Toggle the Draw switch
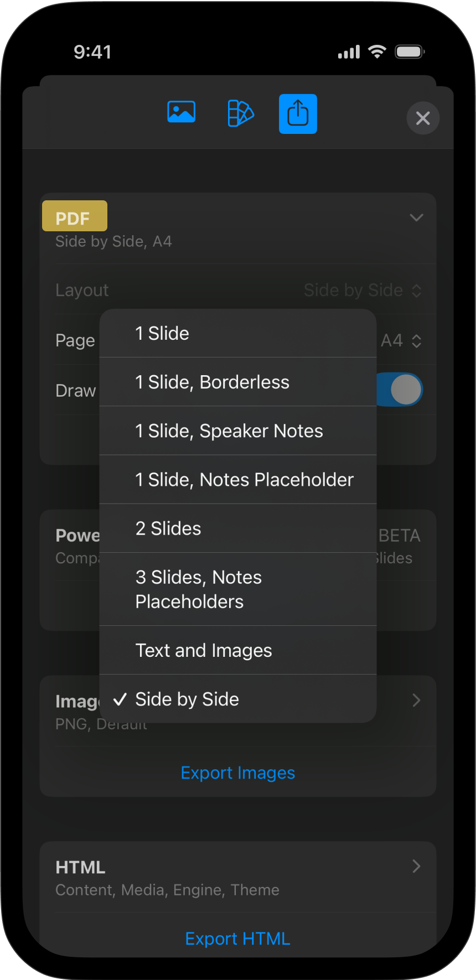Viewport: 476px width, 980px height. coord(401,390)
